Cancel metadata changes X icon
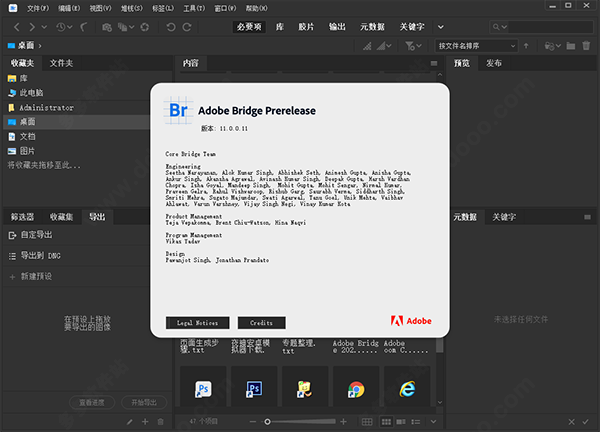Viewport: 600px width, 432px height. (x=571, y=422)
